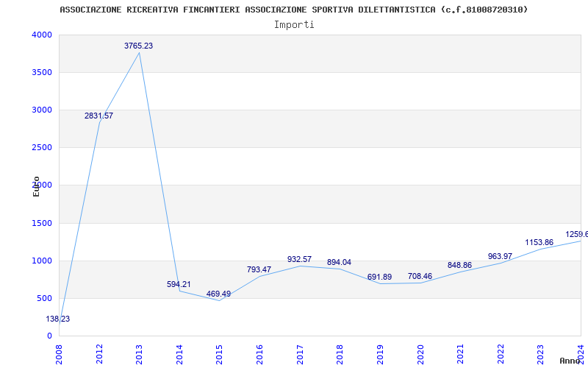The width and height of the screenshot is (588, 368).
Task: Click y-axis tick label 1000
Action: pos(42,261)
